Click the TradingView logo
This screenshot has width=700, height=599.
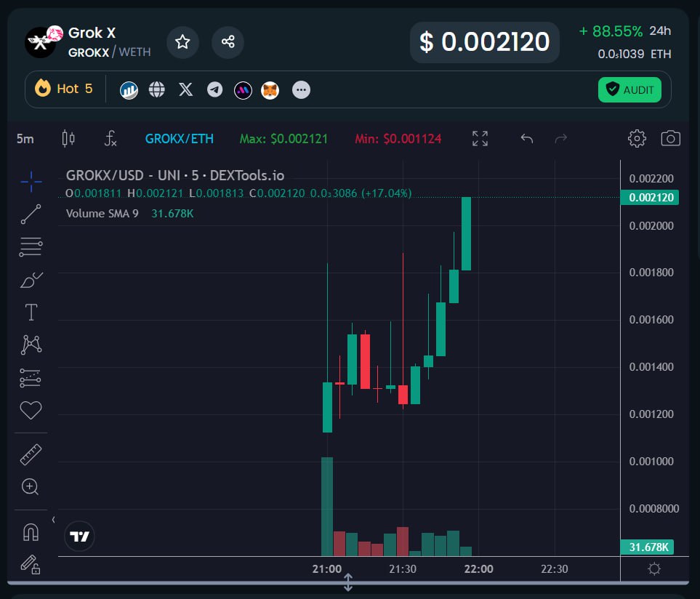point(79,536)
